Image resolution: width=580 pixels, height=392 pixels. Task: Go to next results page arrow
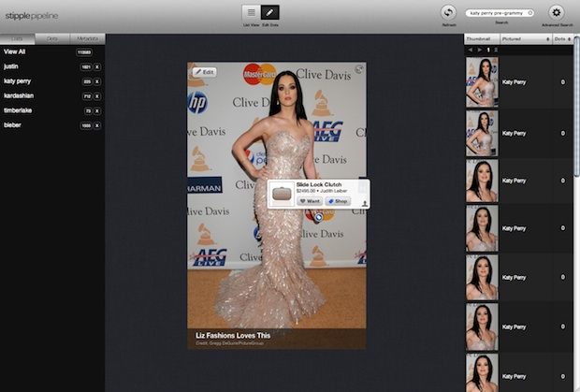[479, 50]
